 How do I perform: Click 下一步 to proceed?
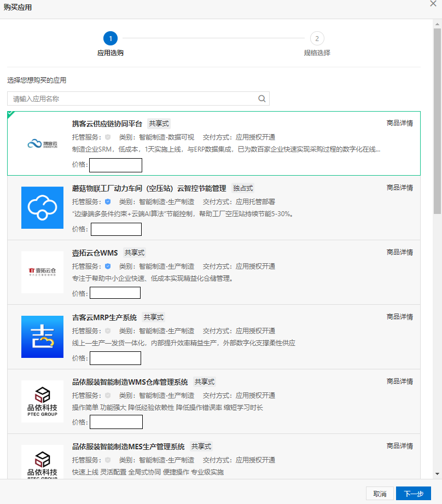[x=414, y=494]
